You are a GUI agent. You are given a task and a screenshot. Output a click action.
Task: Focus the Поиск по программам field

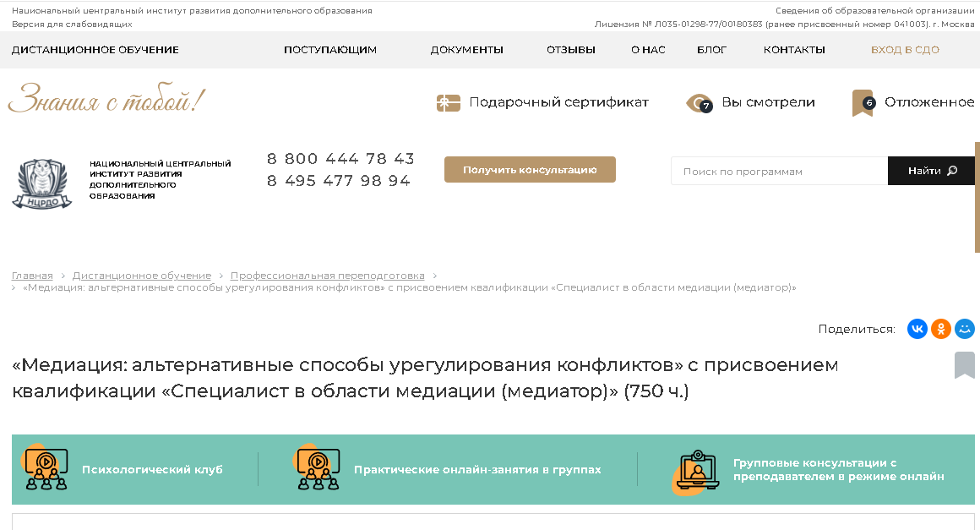(780, 171)
